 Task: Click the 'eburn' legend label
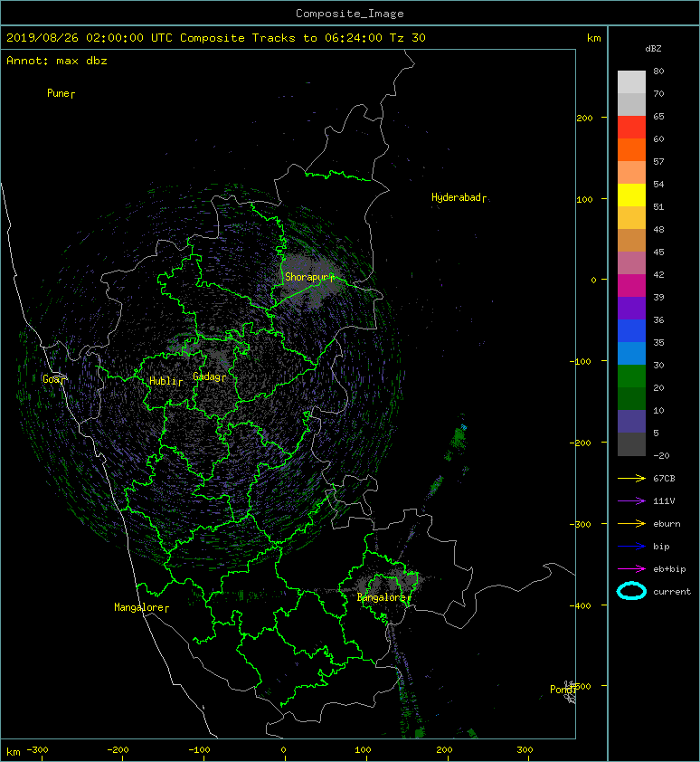pos(667,524)
